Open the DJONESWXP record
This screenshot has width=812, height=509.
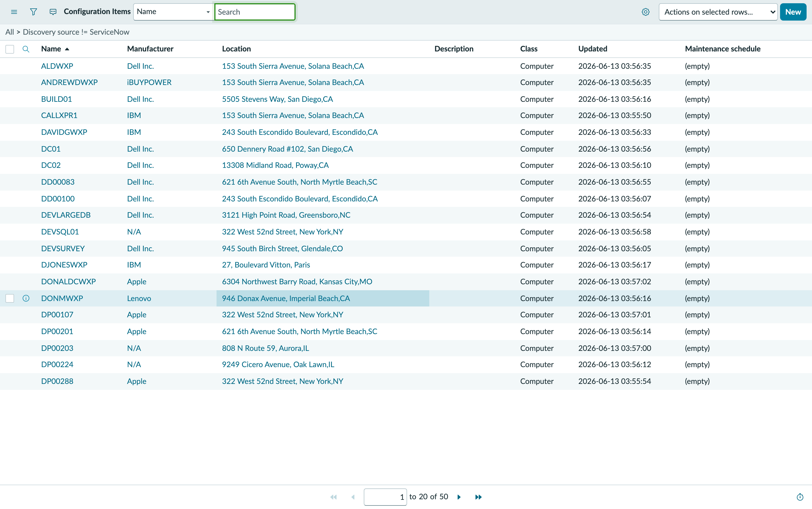(64, 265)
